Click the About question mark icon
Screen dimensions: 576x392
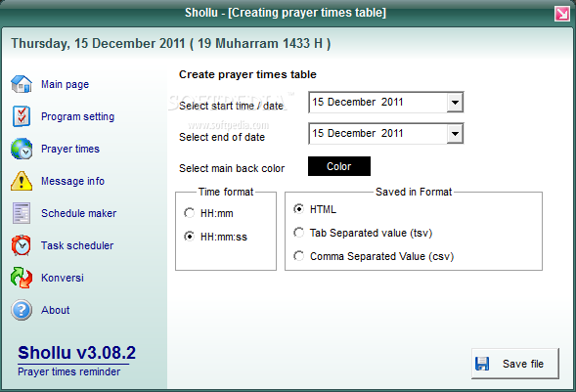click(x=22, y=310)
